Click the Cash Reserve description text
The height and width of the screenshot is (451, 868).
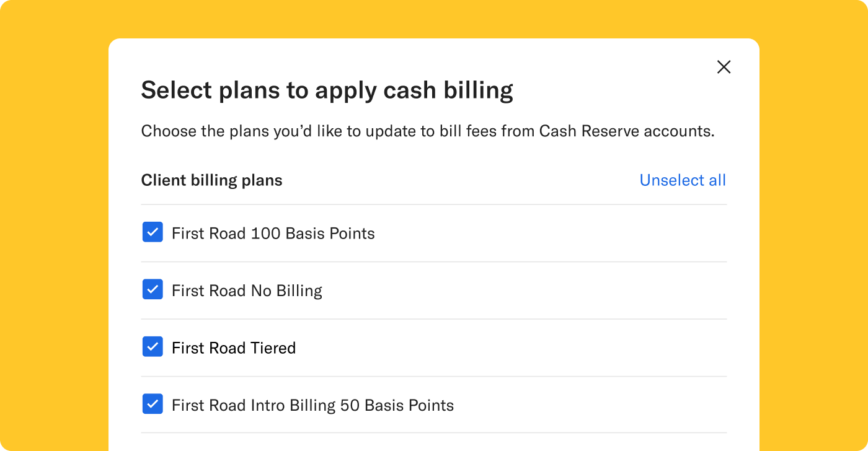point(428,131)
